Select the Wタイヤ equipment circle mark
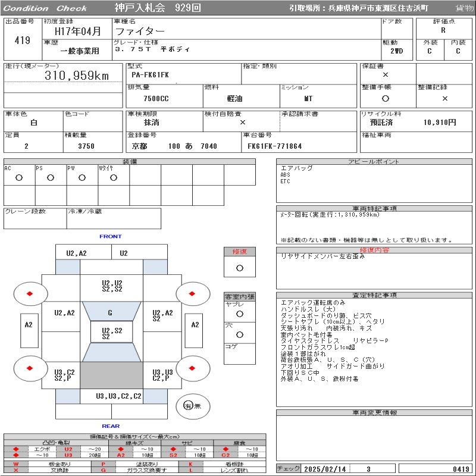This screenshot has height=476, width=476. point(114,178)
